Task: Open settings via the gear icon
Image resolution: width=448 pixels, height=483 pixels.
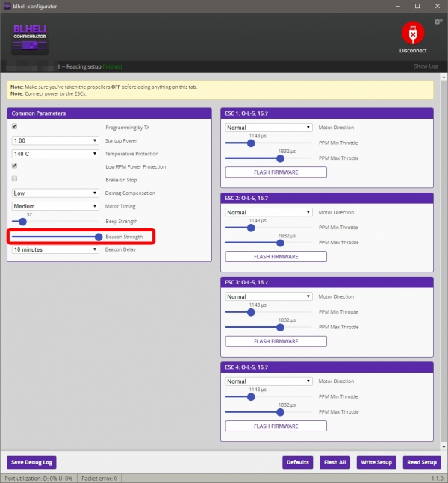Action: pos(438,22)
